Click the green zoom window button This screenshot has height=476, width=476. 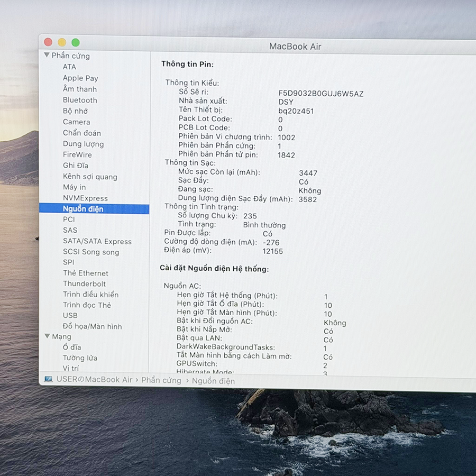(76, 42)
